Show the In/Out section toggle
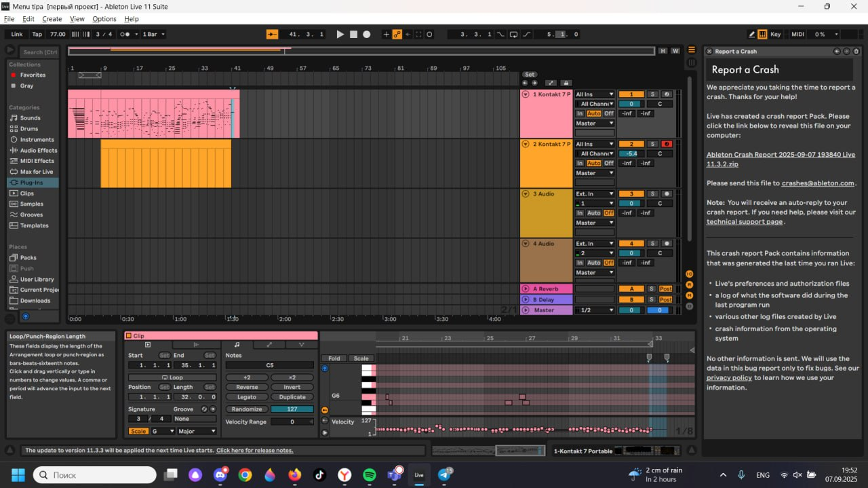Viewport: 868px width, 488px height. pyautogui.click(x=689, y=274)
